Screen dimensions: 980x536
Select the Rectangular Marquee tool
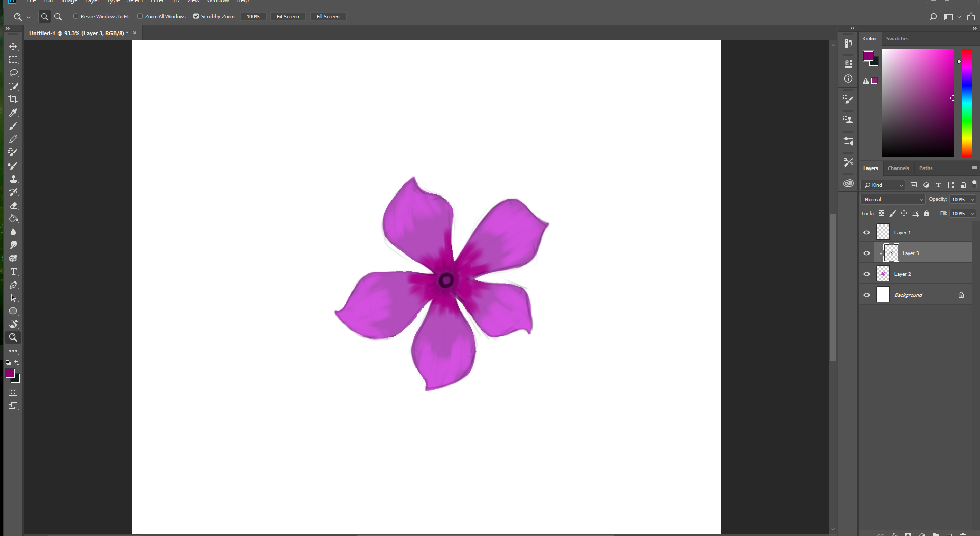[13, 60]
